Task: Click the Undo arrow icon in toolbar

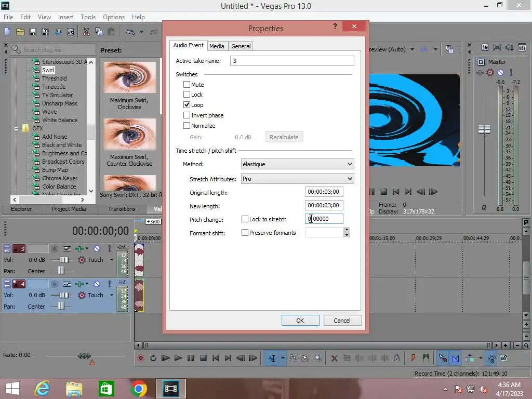Action: 130,32
